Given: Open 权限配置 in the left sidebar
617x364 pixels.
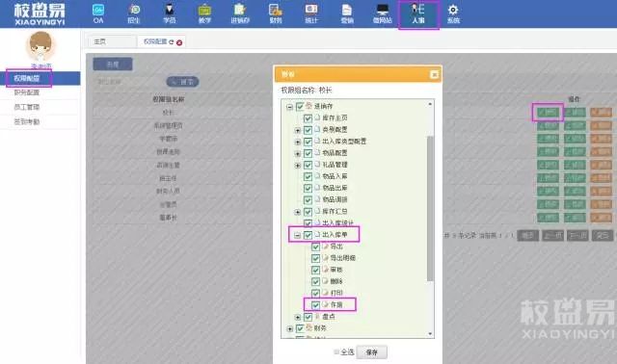Looking at the screenshot, I should 40,78.
